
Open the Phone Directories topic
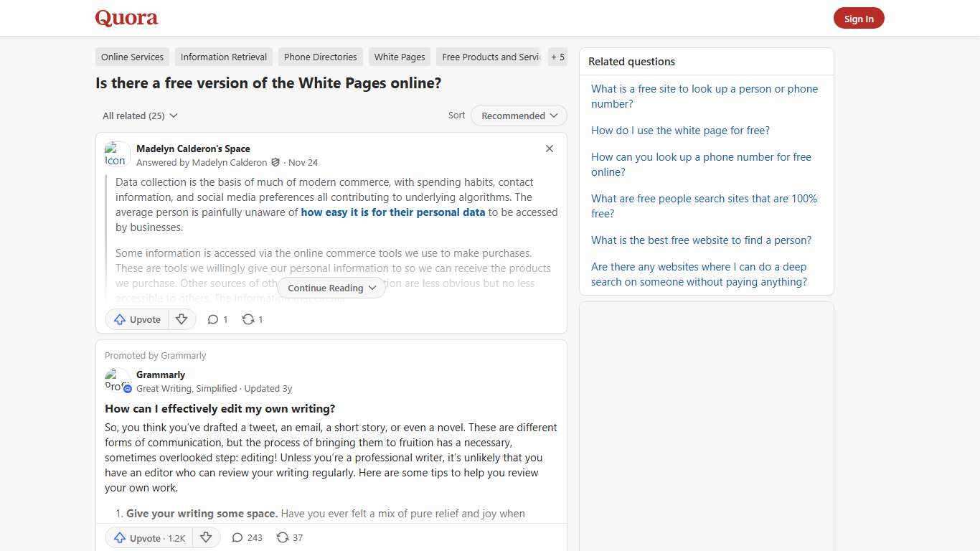click(x=320, y=57)
